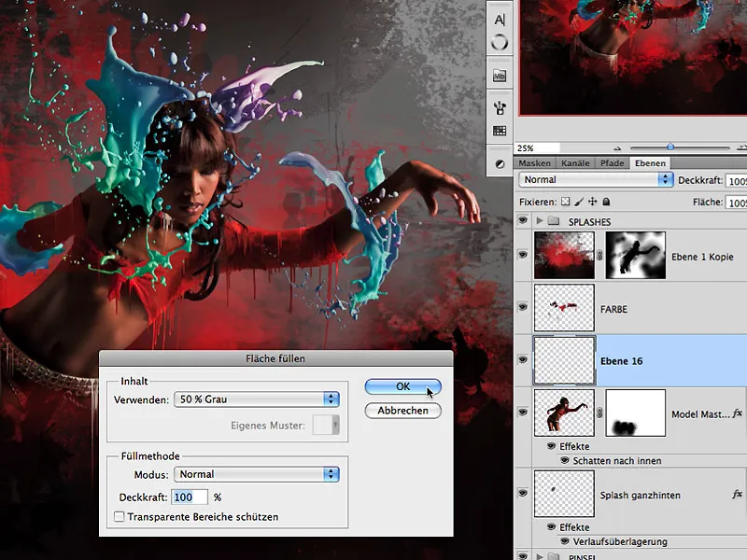Adjust the Navigator zoom slider handle

point(670,147)
